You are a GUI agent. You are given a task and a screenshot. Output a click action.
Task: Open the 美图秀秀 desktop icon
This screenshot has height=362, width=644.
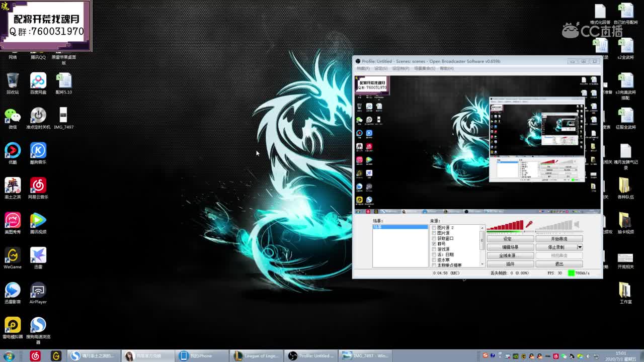tap(13, 223)
